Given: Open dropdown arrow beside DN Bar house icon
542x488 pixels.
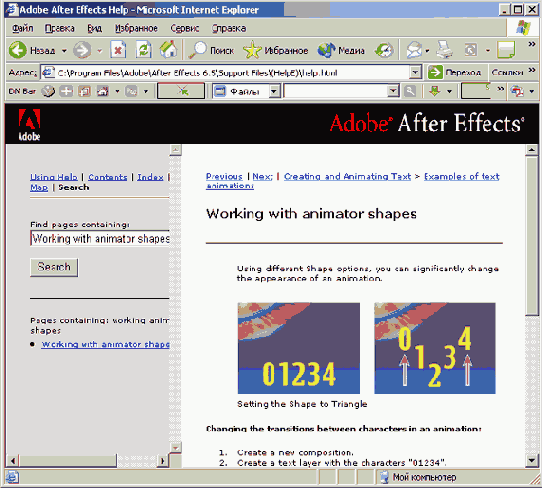Looking at the screenshot, I should tap(117, 92).
